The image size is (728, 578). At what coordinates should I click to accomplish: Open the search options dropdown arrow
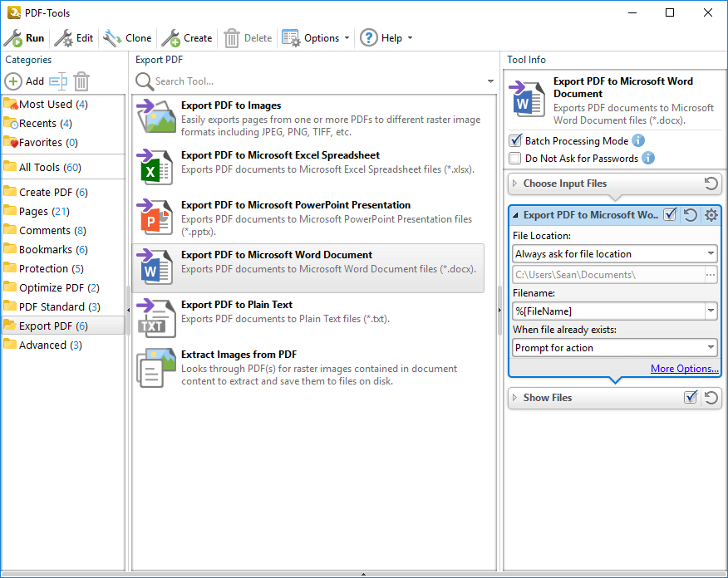click(490, 81)
